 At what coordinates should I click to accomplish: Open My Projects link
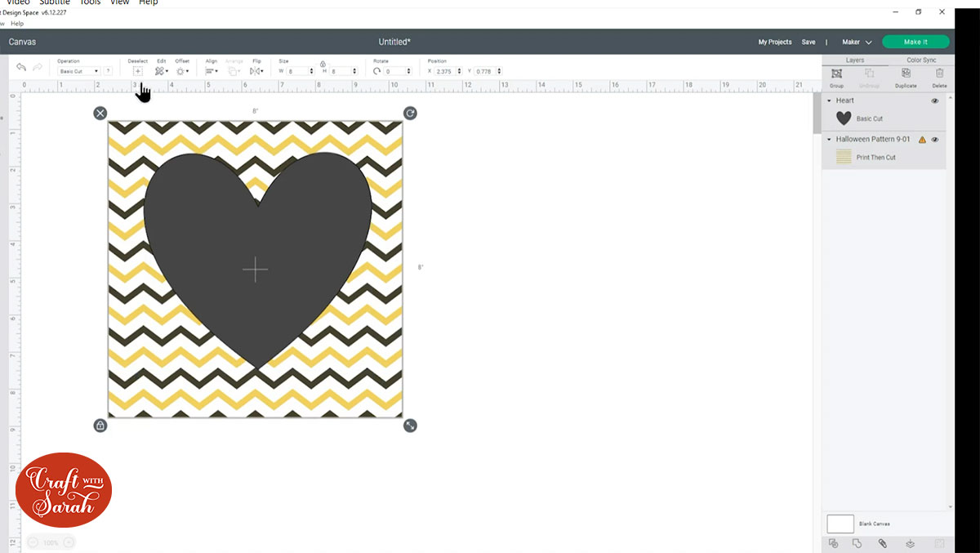774,42
